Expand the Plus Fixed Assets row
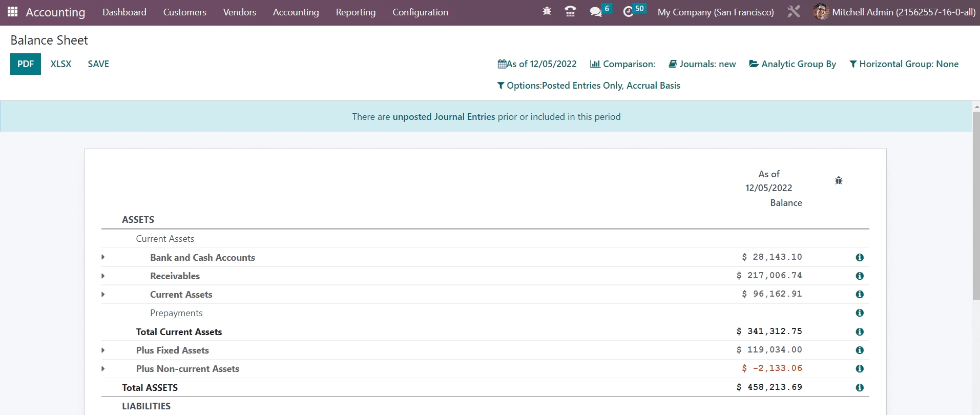 103,350
